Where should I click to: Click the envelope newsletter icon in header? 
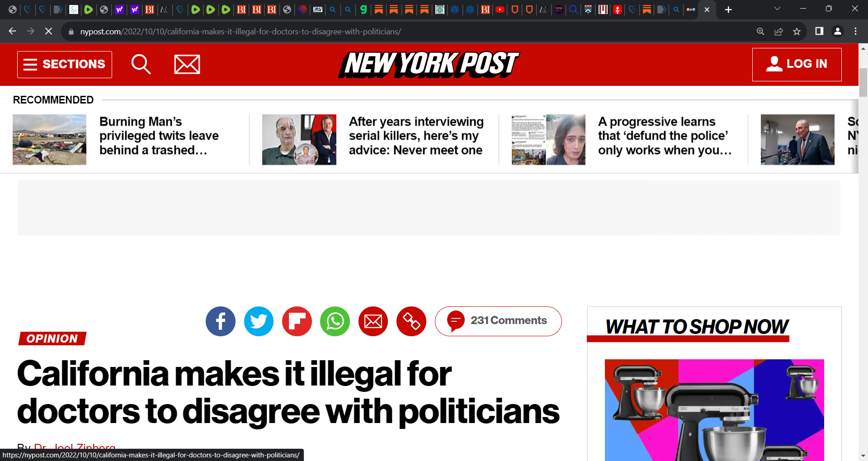[x=187, y=64]
